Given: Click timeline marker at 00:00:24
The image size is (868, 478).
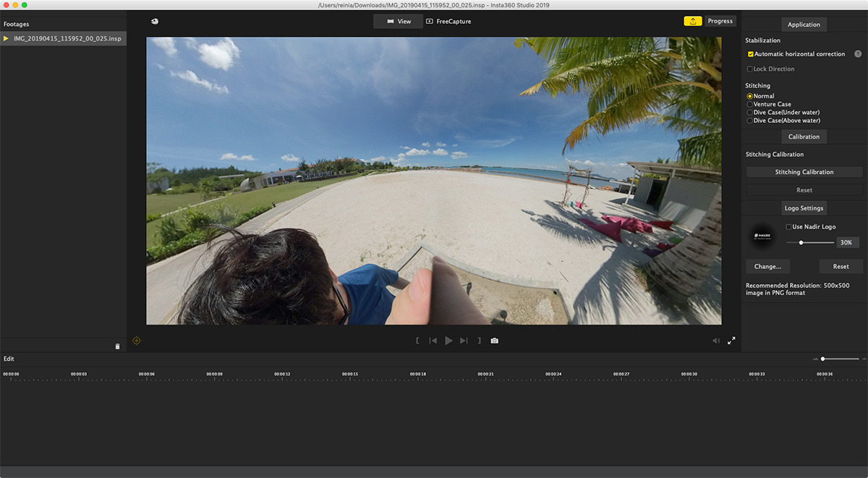Looking at the screenshot, I should [x=553, y=374].
